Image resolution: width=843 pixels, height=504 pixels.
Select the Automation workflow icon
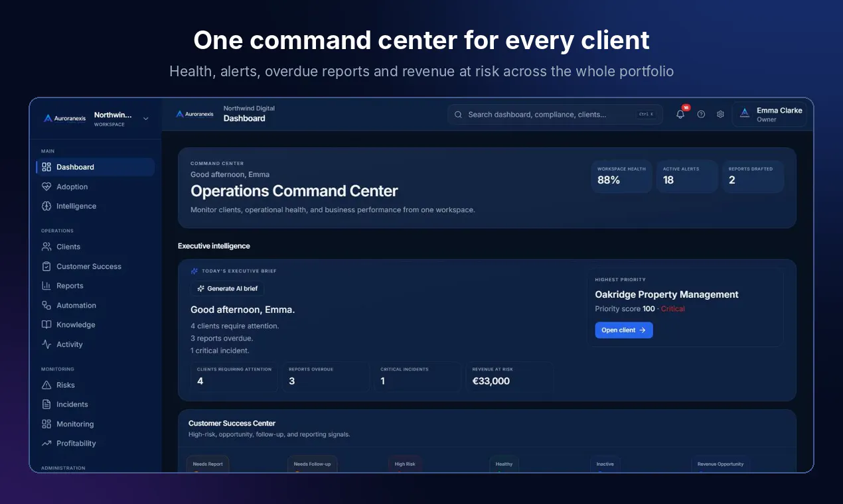46,306
